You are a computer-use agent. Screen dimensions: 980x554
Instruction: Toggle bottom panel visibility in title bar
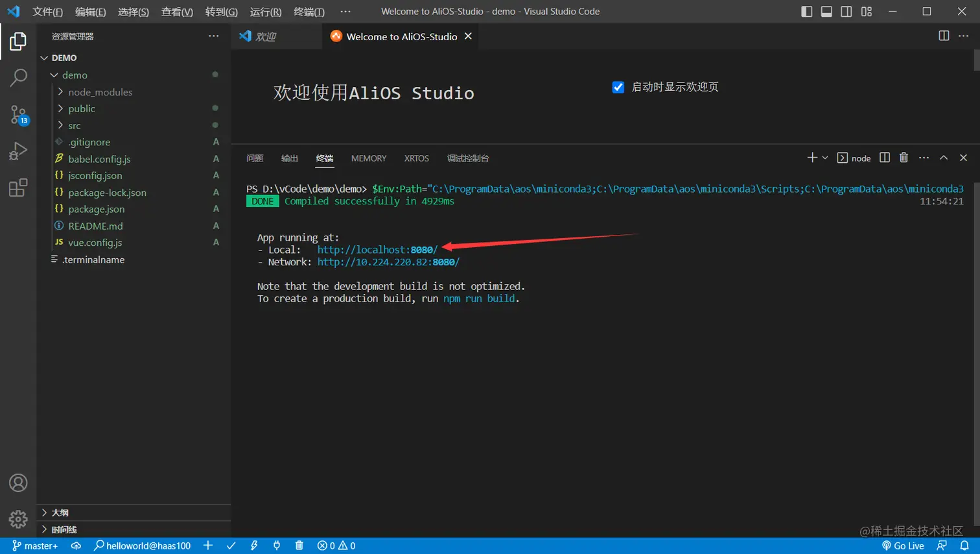click(x=826, y=11)
